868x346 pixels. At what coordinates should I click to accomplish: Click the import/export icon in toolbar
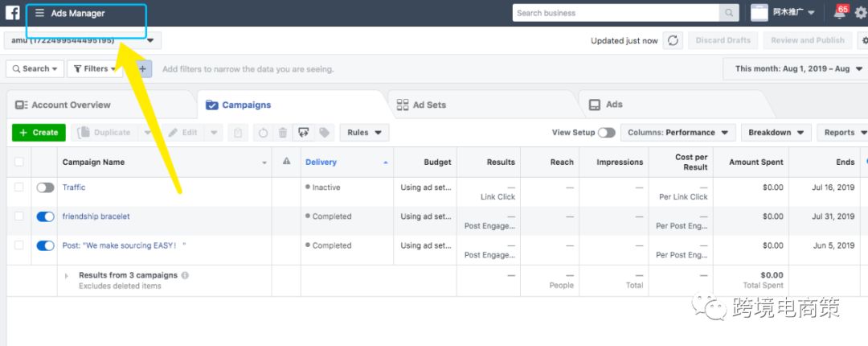point(303,133)
